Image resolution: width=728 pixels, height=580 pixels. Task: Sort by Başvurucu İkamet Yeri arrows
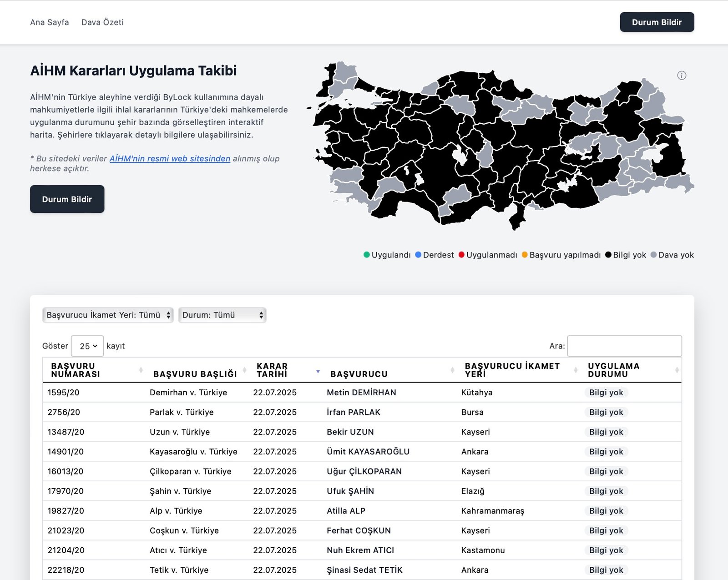pyautogui.click(x=575, y=370)
